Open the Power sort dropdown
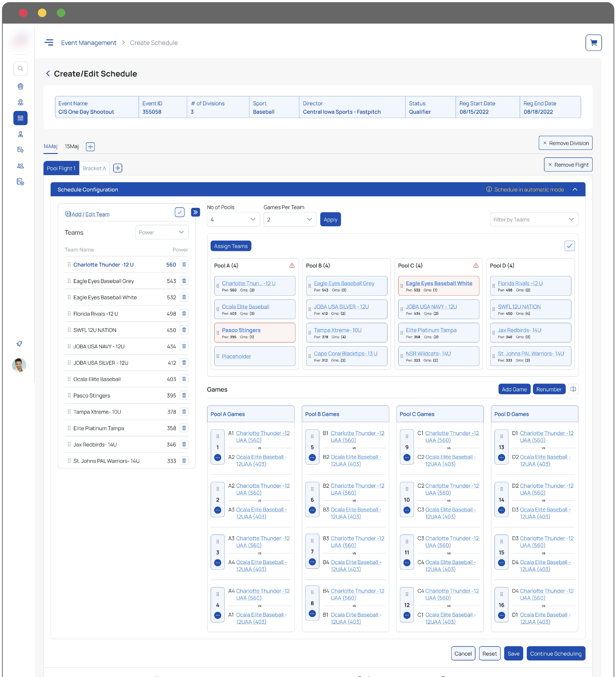Image resolution: width=616 pixels, height=677 pixels. click(162, 232)
